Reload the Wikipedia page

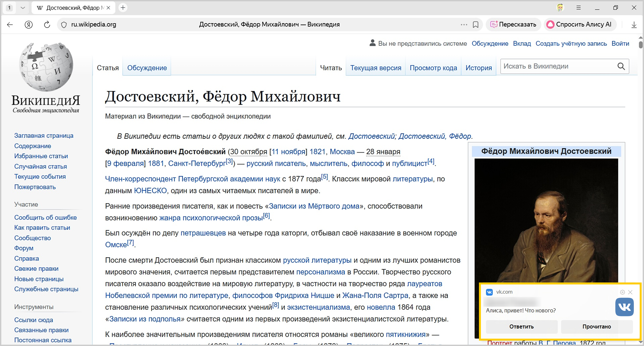(x=47, y=25)
